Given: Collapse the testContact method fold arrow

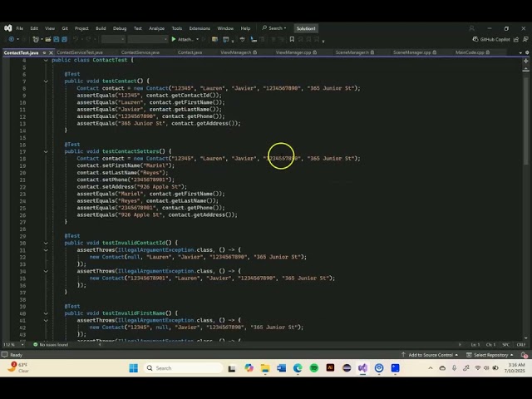Looking at the screenshot, I should point(46,81).
